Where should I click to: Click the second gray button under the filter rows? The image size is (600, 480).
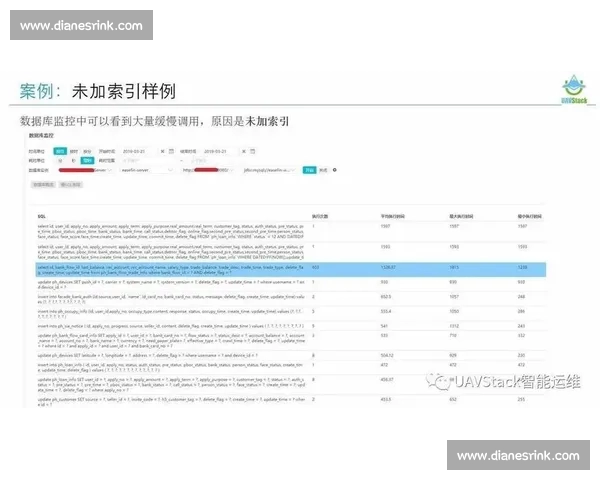(x=71, y=185)
